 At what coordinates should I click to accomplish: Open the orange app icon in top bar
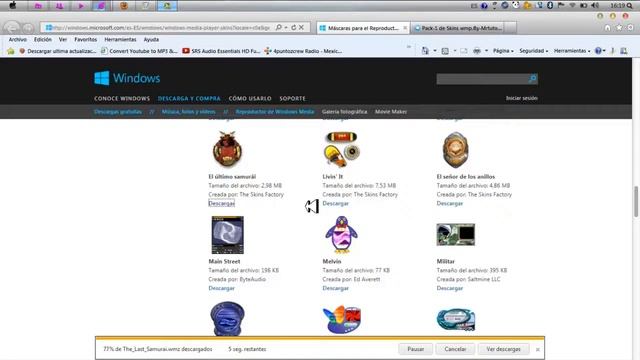point(124,6)
